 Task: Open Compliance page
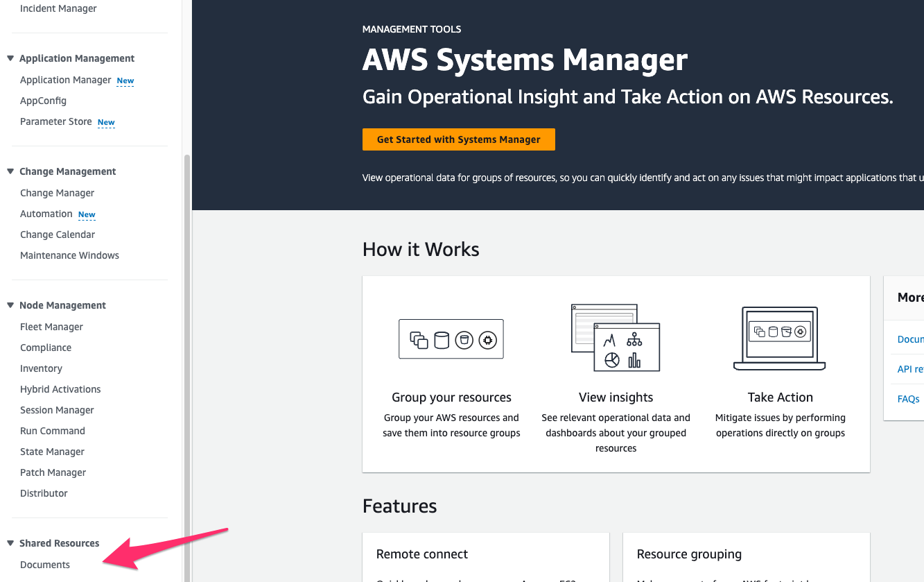click(46, 348)
